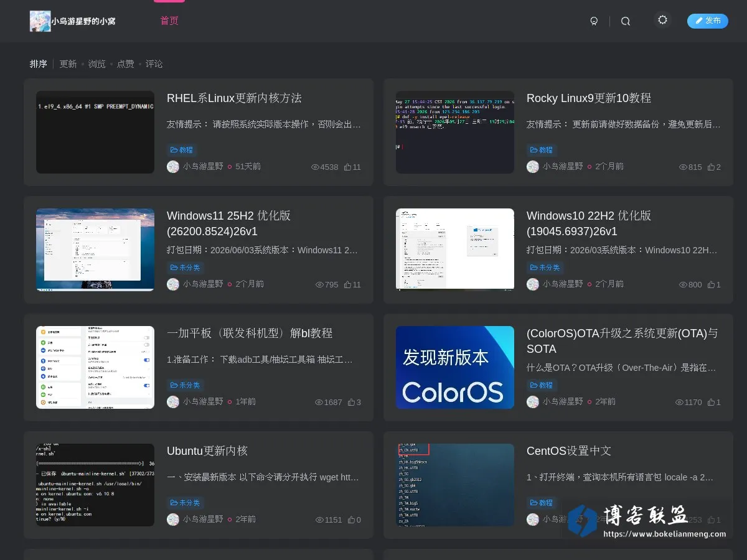The height and width of the screenshot is (560, 747).
Task: Click 未分类 tag on Windows10 post
Action: (x=545, y=268)
